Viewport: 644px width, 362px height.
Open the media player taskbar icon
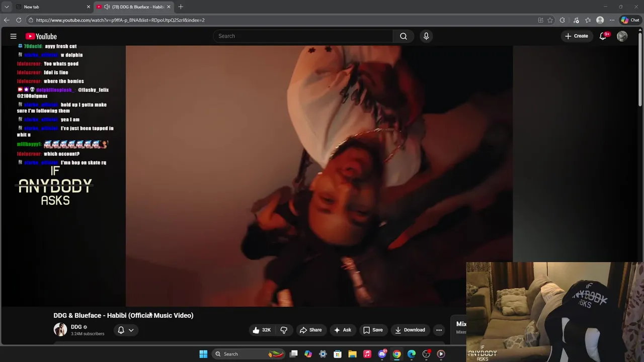coord(441,354)
